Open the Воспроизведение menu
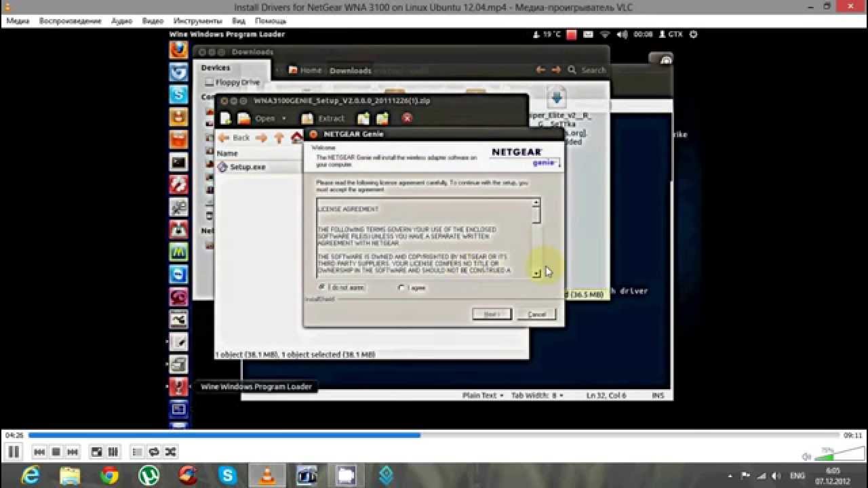This screenshot has height=488, width=868. click(70, 21)
